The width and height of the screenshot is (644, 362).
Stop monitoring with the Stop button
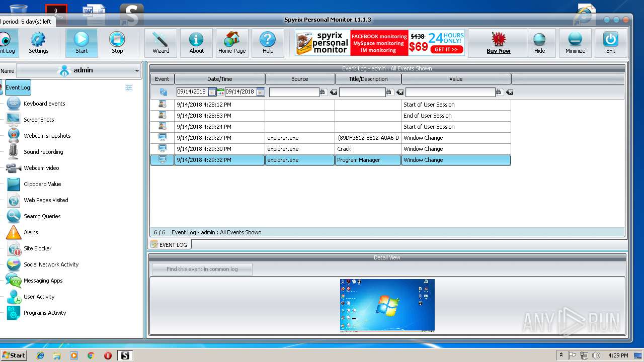pyautogui.click(x=117, y=43)
